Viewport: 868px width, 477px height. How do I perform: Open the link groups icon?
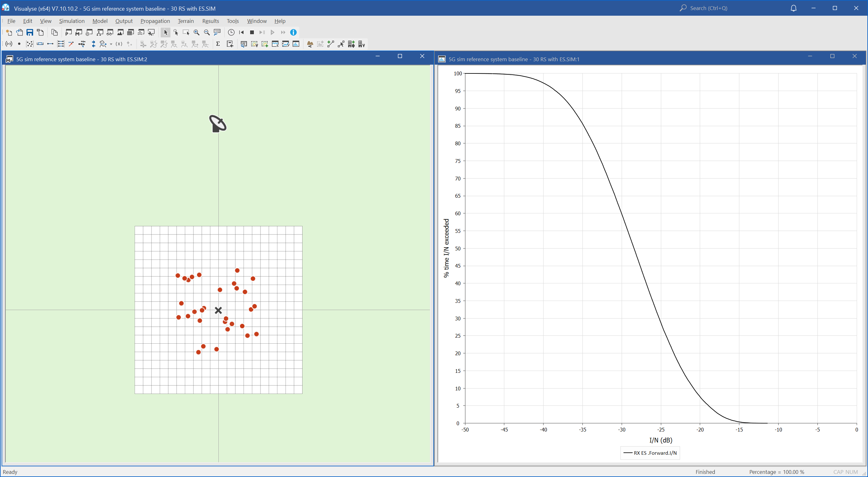(61, 44)
